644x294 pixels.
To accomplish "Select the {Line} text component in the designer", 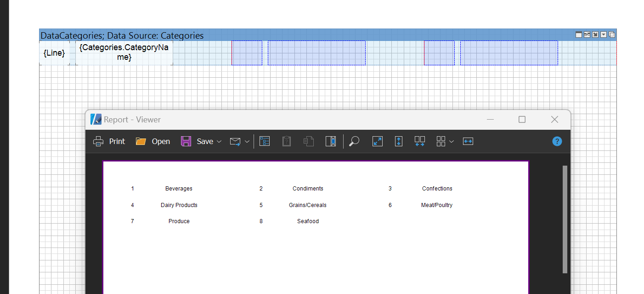I will pyautogui.click(x=54, y=53).
